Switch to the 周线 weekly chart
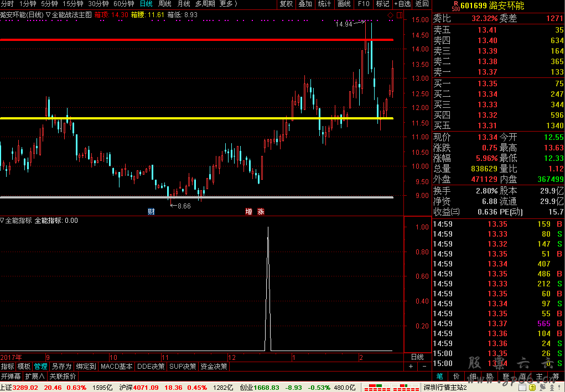Viewport: 565px width, 392px height. pyautogui.click(x=165, y=4)
